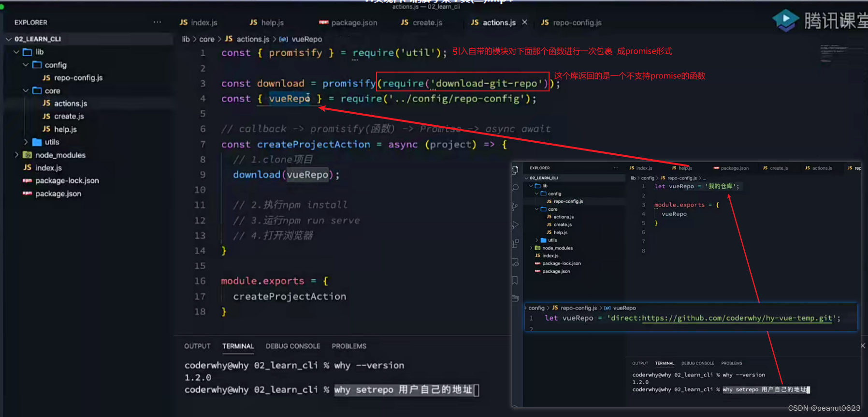Image resolution: width=868 pixels, height=417 pixels.
Task: Click 'download-git-repo' string on code line 3
Action: coord(486,83)
